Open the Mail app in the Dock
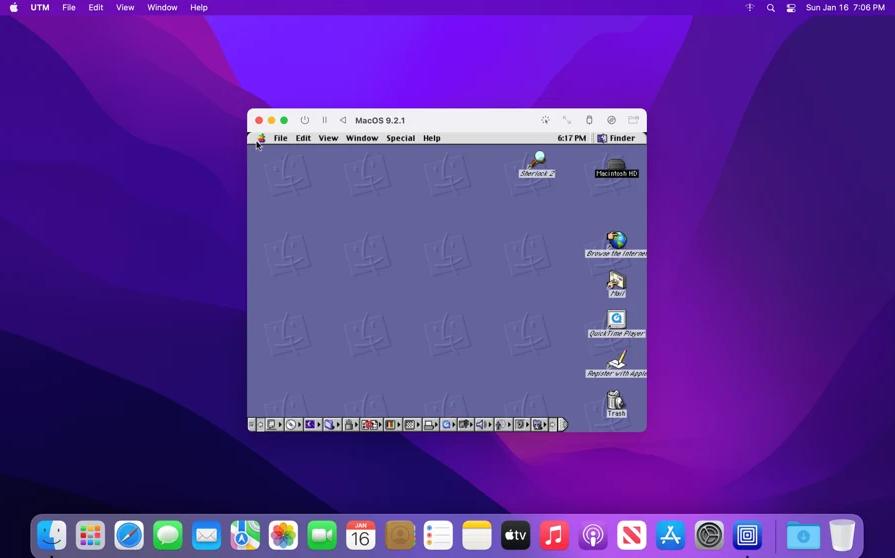895x558 pixels. click(x=206, y=536)
